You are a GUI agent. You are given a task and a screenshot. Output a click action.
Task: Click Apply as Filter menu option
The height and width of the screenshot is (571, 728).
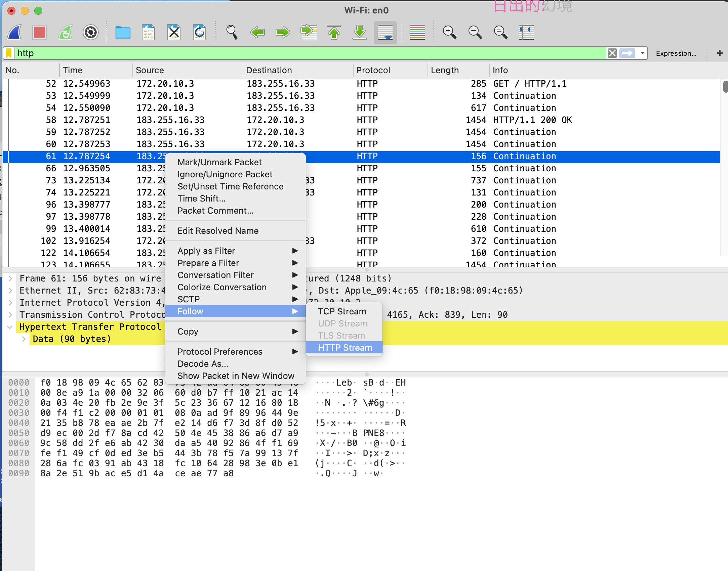click(x=206, y=250)
